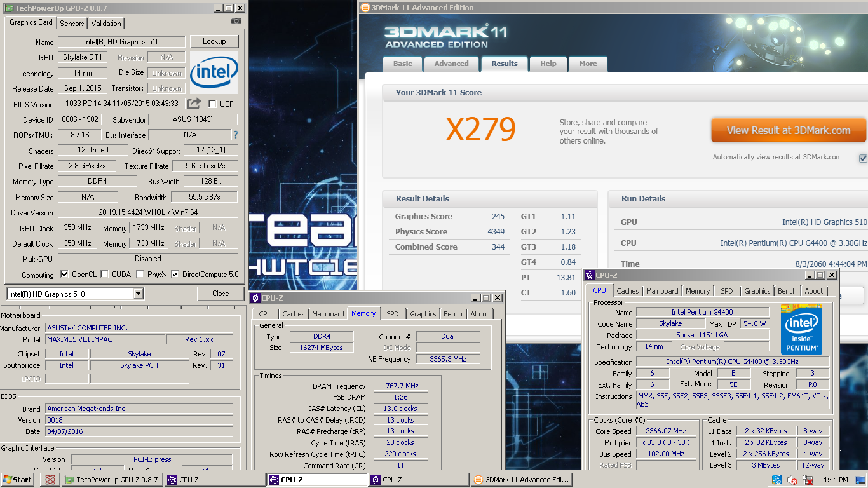Click the Combined Score value 344

click(x=498, y=247)
